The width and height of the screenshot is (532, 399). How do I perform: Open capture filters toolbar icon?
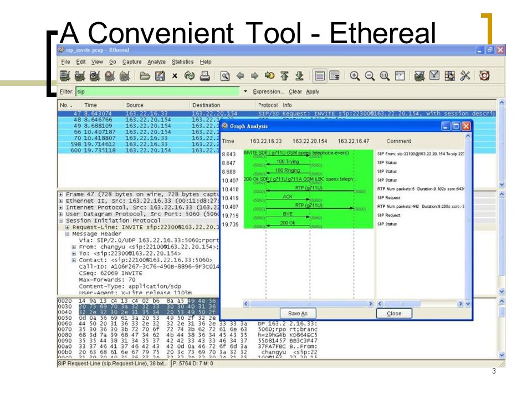point(420,76)
